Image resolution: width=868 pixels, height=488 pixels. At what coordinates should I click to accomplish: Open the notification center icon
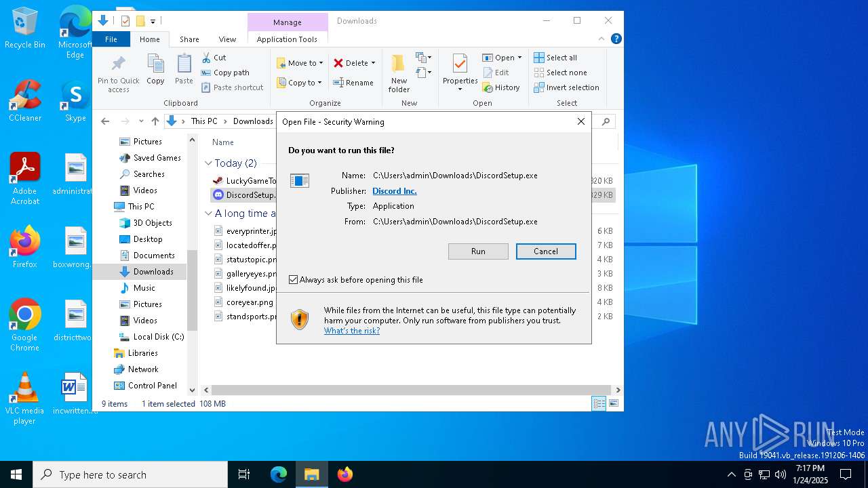tap(846, 474)
